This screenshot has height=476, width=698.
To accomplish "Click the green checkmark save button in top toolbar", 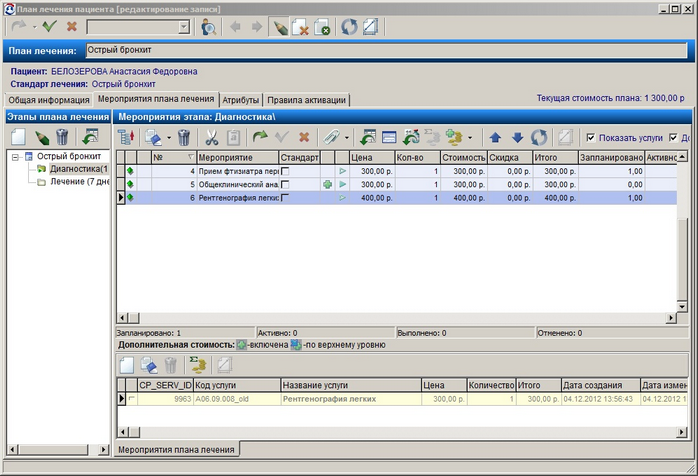I will 49,27.
